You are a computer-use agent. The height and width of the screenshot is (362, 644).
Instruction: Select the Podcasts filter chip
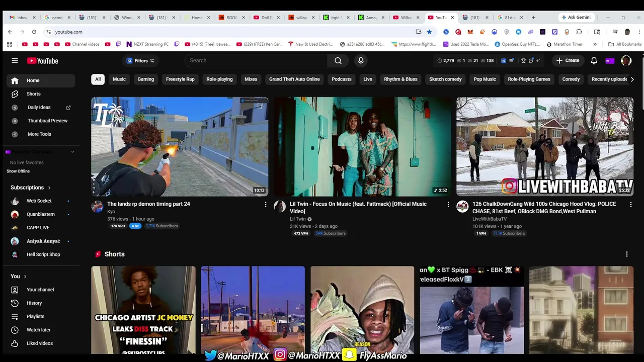342,79
